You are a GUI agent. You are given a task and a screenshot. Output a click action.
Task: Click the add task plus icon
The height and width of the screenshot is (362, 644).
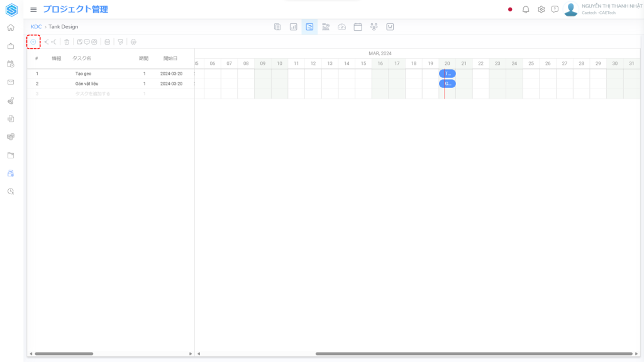click(x=33, y=42)
